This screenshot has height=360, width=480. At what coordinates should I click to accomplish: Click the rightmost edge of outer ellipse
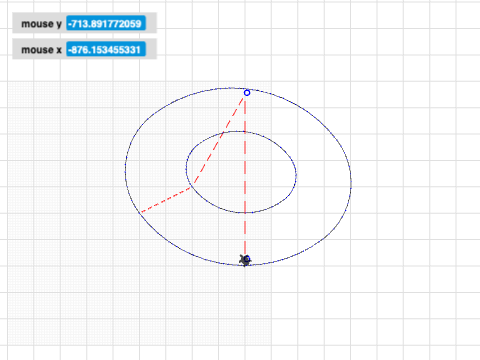(x=351, y=182)
